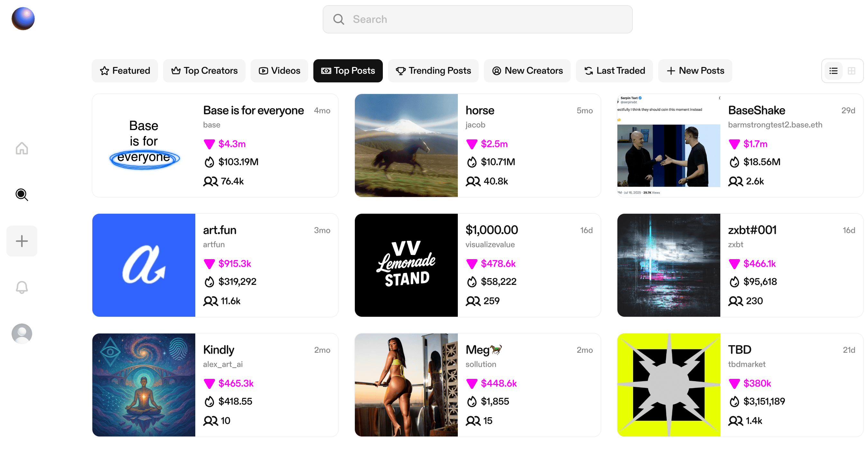Open your profile avatar in the sidebar
Screen dimensions: 868x450
point(22,334)
